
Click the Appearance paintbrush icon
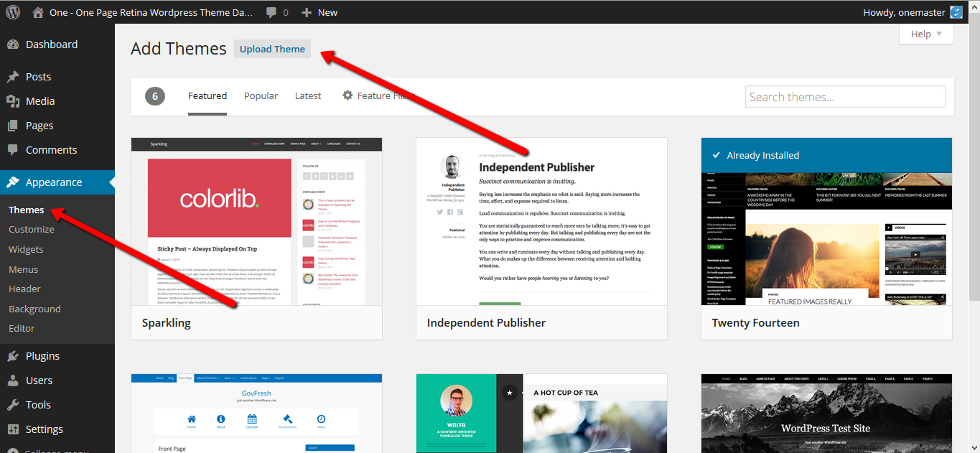[x=13, y=182]
